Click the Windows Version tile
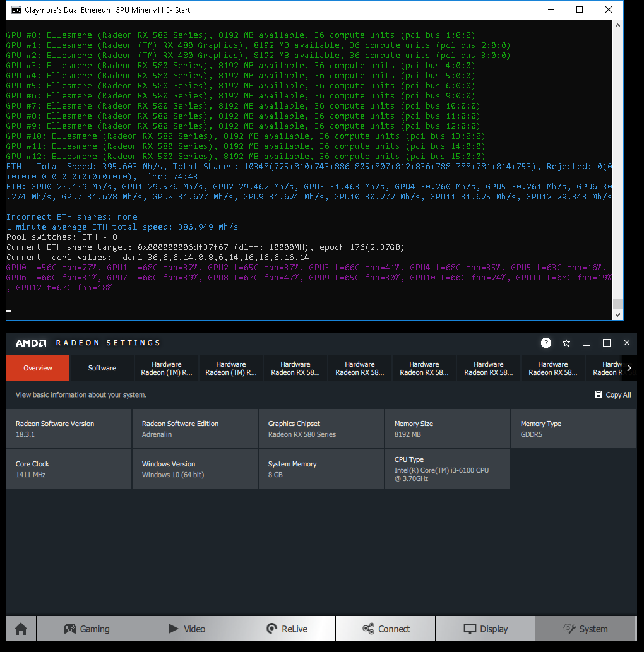 click(x=195, y=469)
